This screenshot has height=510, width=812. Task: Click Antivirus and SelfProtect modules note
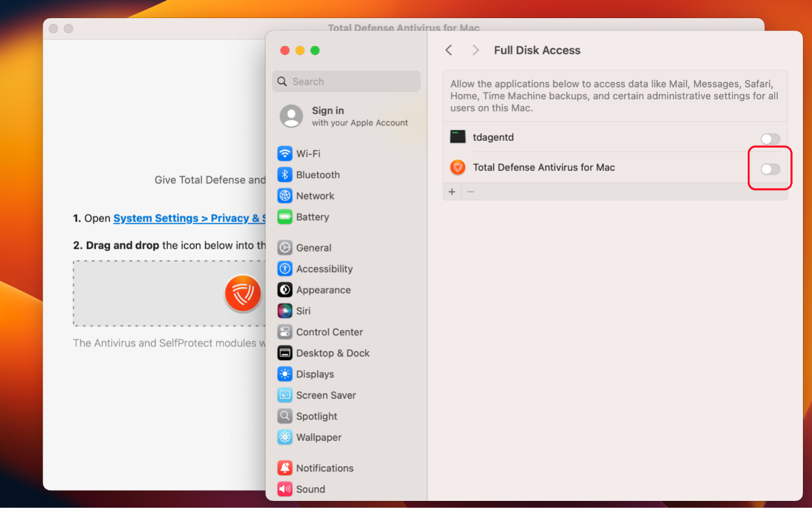click(169, 343)
